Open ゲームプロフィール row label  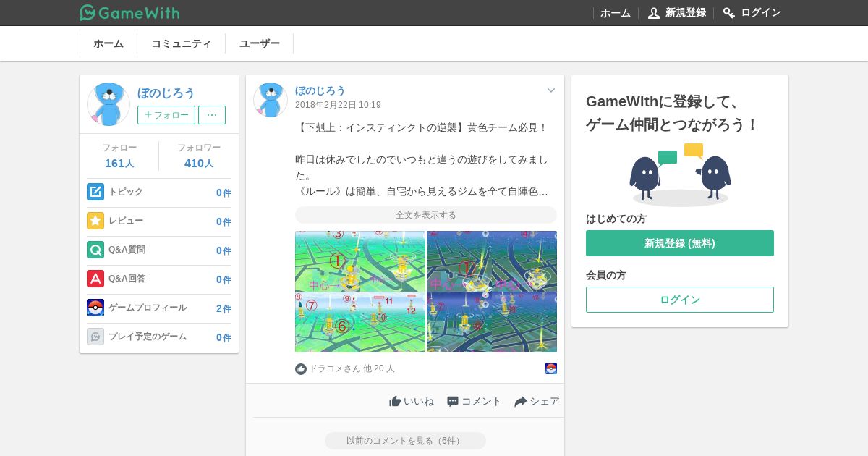[148, 308]
